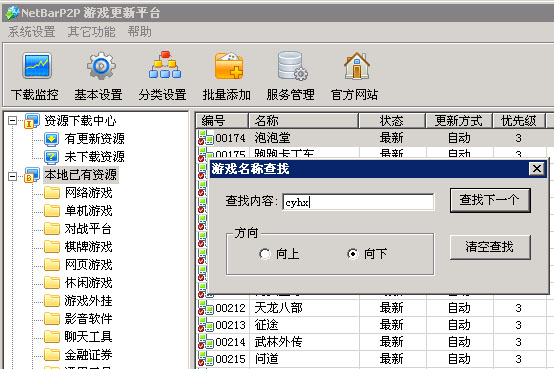Select the 武林外传 game row

coord(375,342)
